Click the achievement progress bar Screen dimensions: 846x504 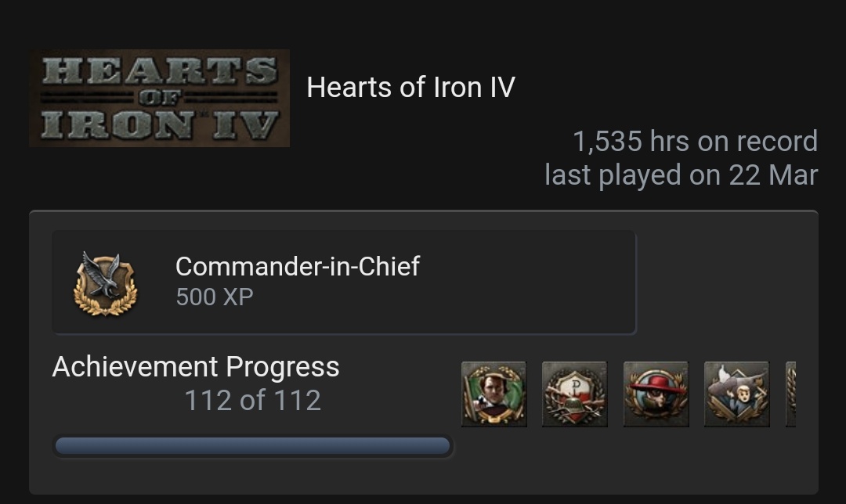point(252,445)
